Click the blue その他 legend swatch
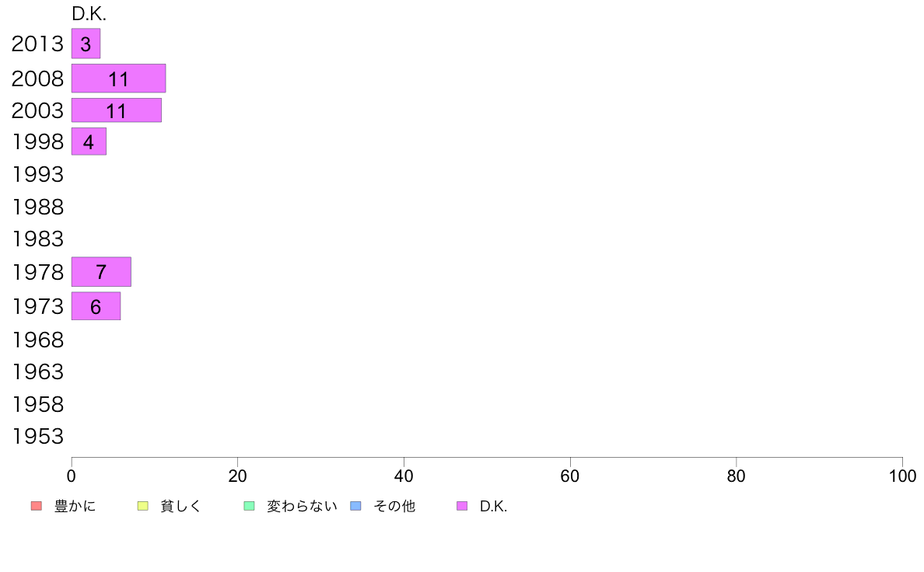This screenshot has width=924, height=572. (356, 506)
